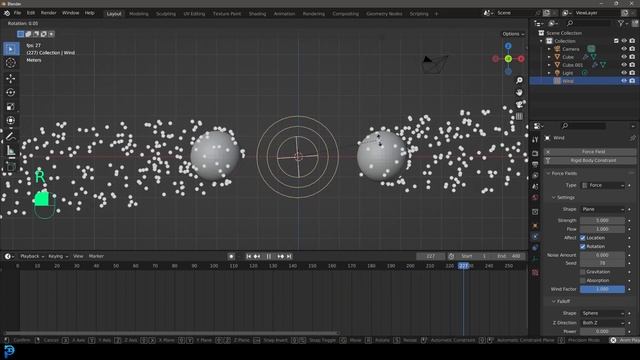Viewport: 640px width, 360px height.
Task: Switch to the Modeling workspace tab
Action: [x=139, y=14]
